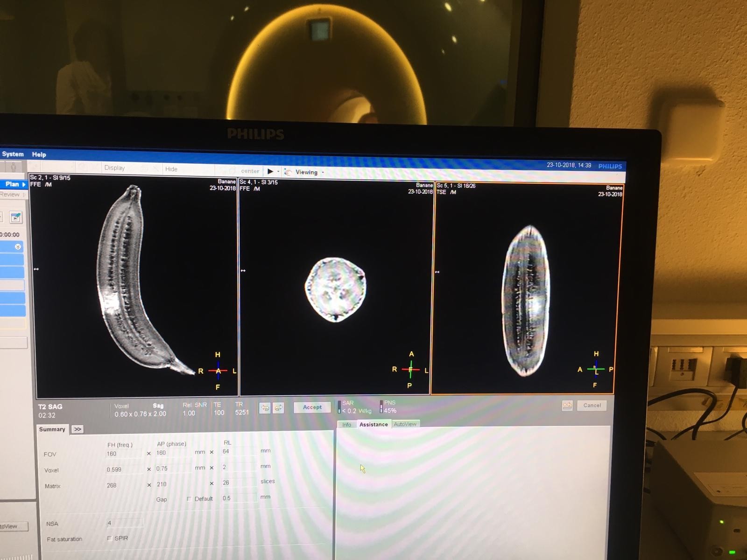Screen dimensions: 747x560
Task: Click the PNS level indicator
Action: (388, 406)
